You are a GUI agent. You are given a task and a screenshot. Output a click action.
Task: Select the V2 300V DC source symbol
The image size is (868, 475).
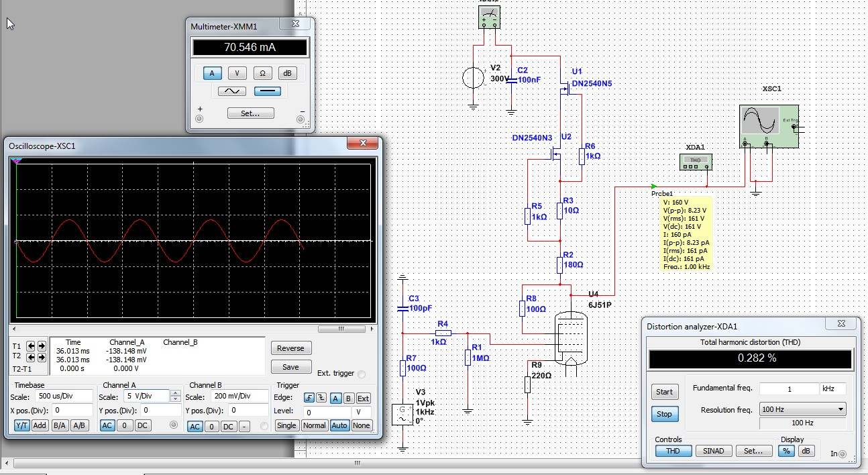(x=474, y=78)
